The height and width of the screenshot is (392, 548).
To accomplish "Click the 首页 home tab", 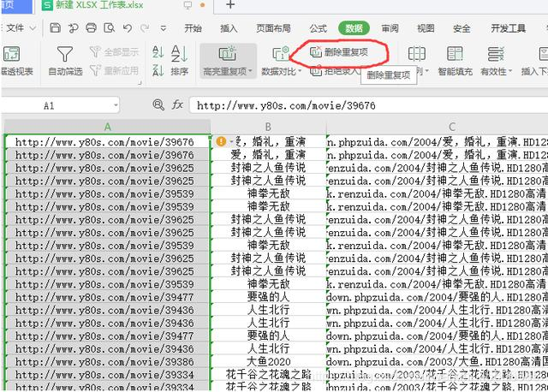I will tap(17, 5).
